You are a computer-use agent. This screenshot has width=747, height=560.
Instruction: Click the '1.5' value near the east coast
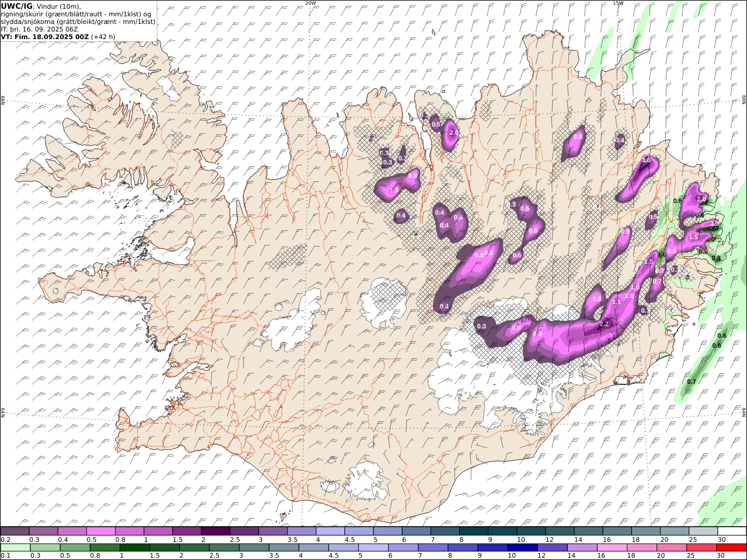coord(693,237)
